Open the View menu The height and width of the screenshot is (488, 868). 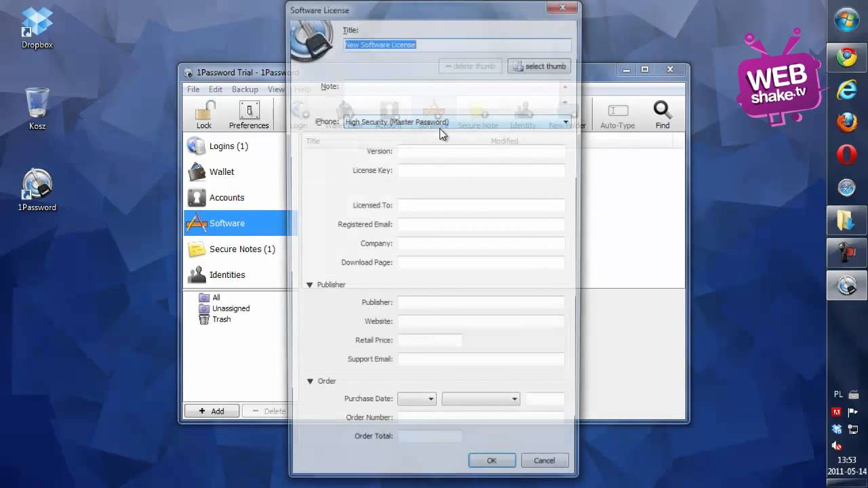276,89
